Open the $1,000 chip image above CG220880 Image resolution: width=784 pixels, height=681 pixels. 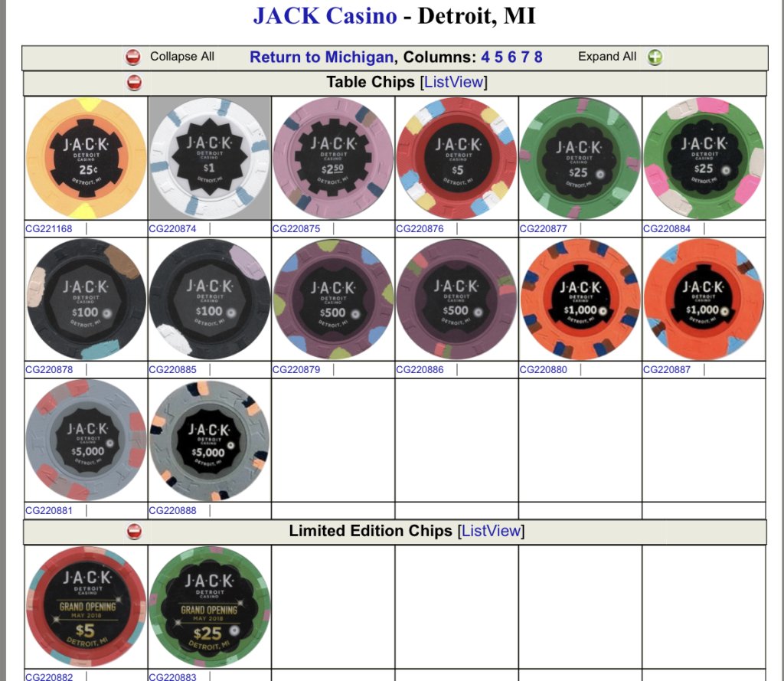580,300
